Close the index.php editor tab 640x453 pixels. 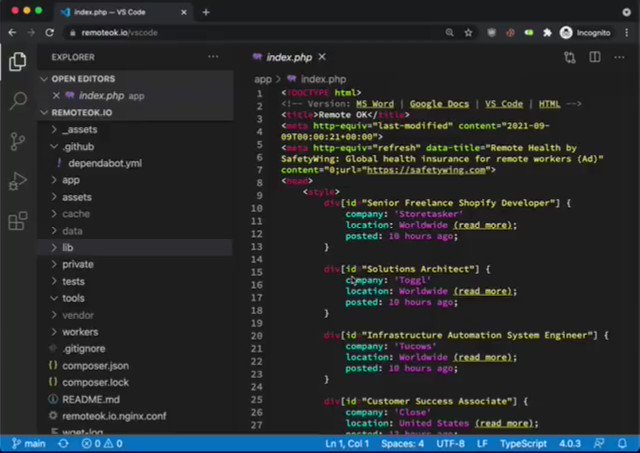click(322, 57)
